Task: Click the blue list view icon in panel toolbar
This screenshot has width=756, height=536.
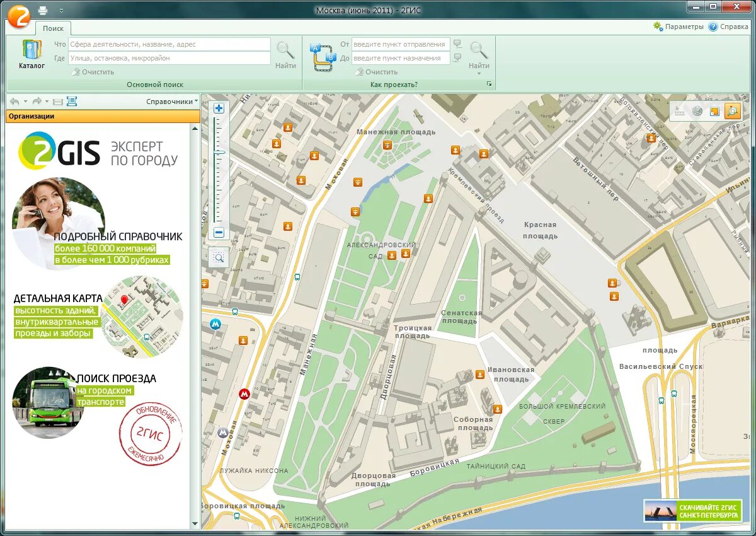Action: point(71,101)
